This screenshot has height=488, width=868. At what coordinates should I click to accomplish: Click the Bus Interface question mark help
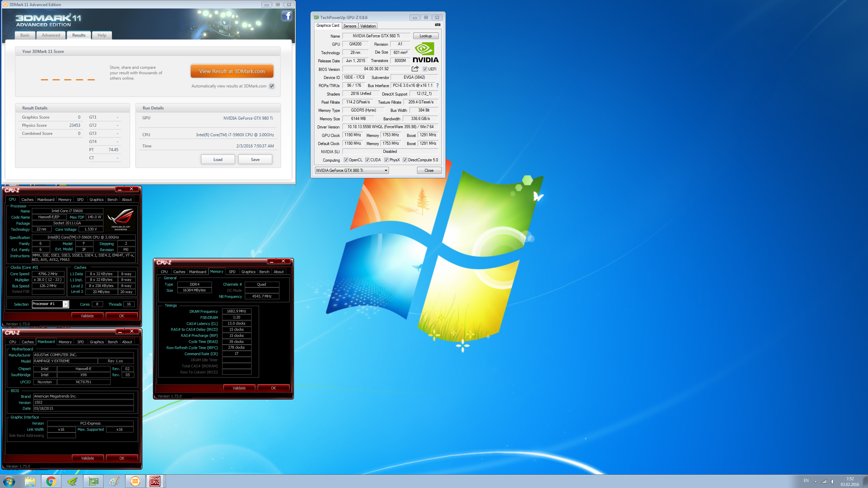coord(437,85)
